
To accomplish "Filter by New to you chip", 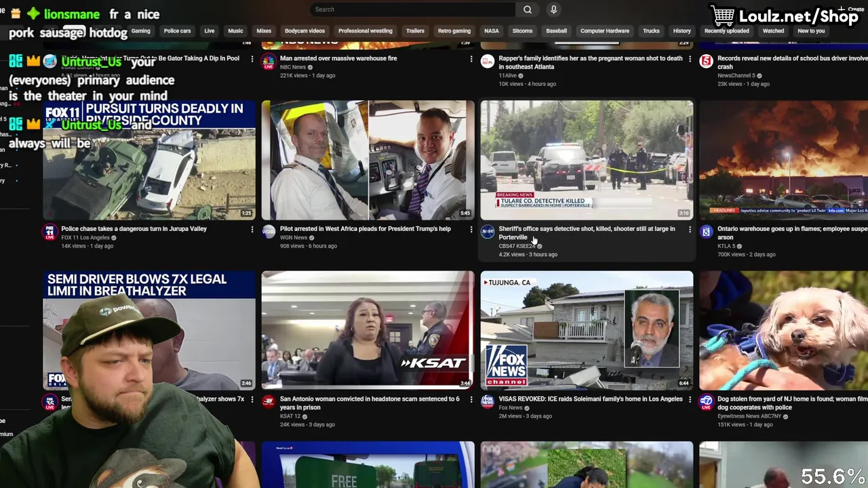I will click(x=811, y=30).
